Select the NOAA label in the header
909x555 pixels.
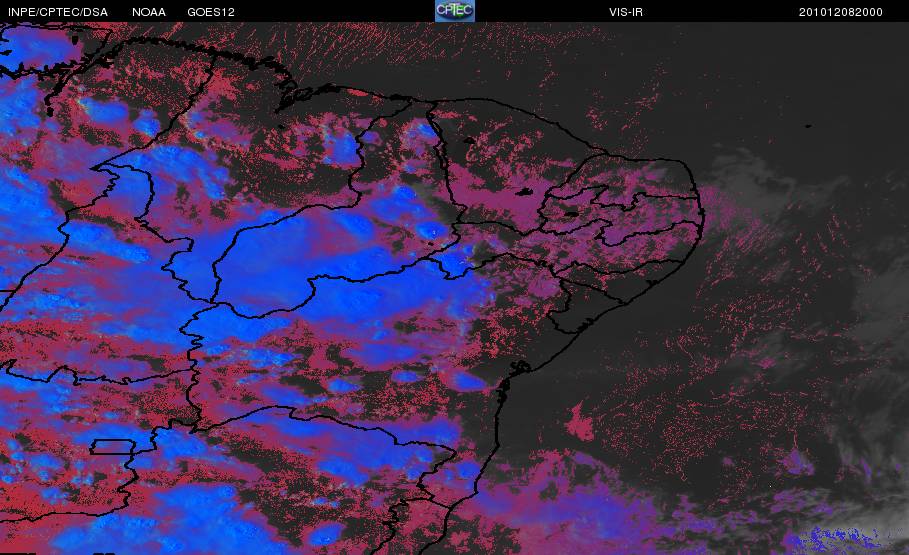(x=148, y=12)
